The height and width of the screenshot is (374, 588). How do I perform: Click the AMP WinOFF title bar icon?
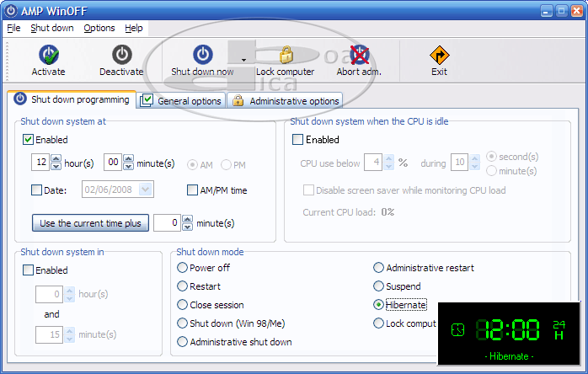tap(11, 11)
